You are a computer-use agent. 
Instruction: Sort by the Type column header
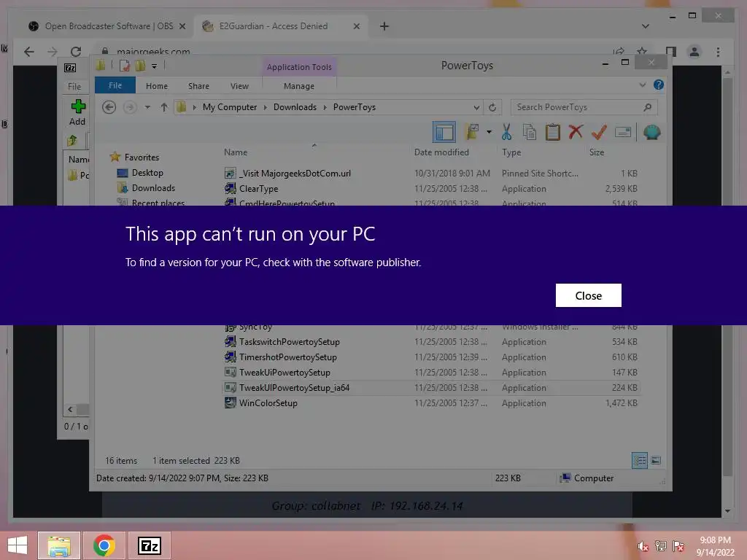click(511, 152)
